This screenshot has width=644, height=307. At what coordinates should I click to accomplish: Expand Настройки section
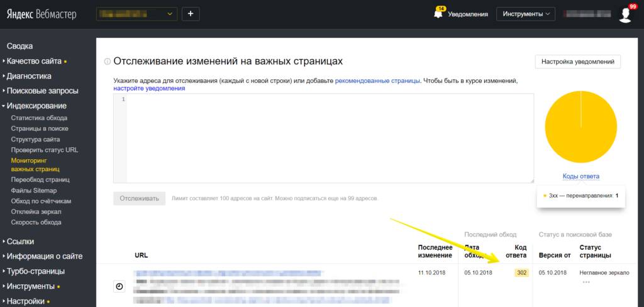click(x=26, y=301)
